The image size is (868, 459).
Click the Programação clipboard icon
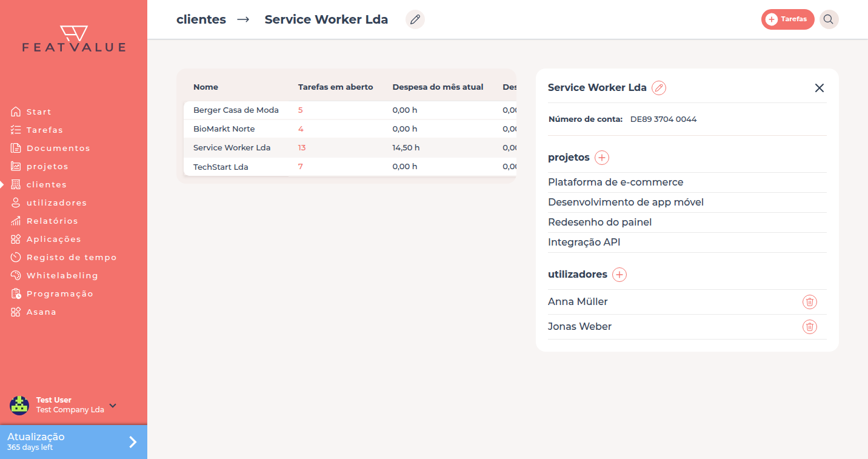[16, 293]
